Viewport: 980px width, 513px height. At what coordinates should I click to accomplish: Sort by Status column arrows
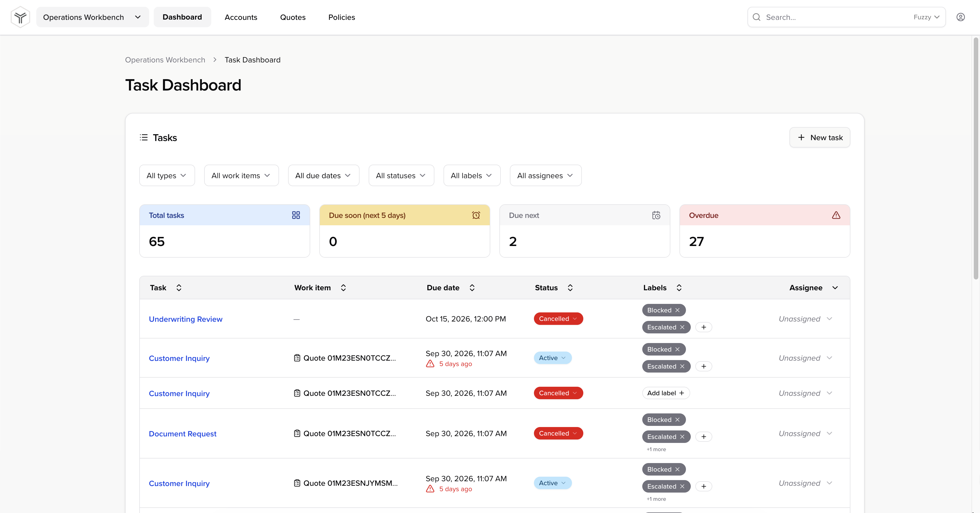click(x=570, y=288)
